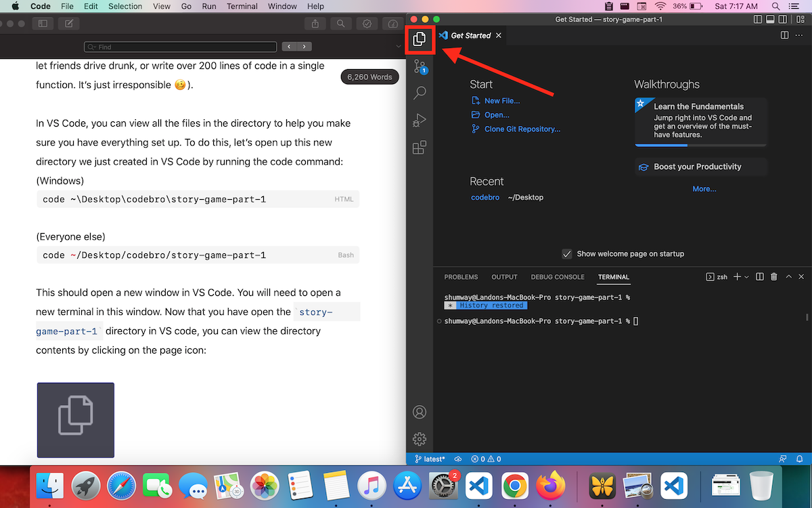Create a new terminal with the plus icon

click(x=738, y=277)
